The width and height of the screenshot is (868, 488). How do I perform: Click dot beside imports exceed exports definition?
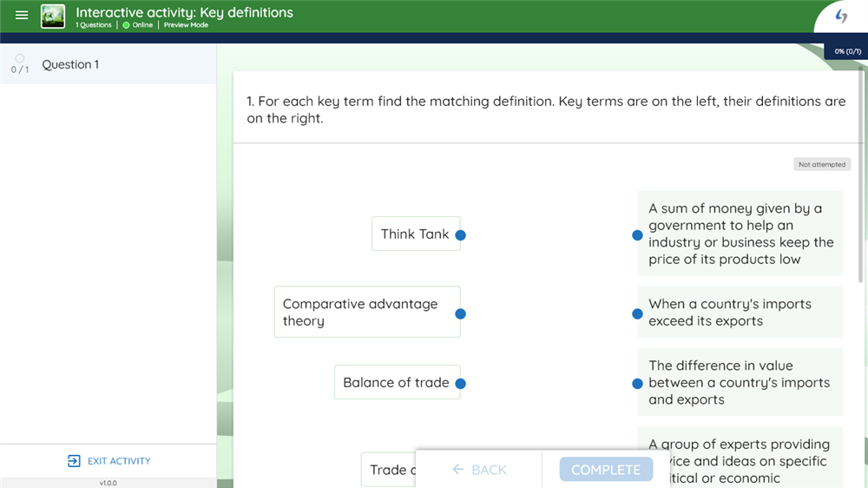637,313
